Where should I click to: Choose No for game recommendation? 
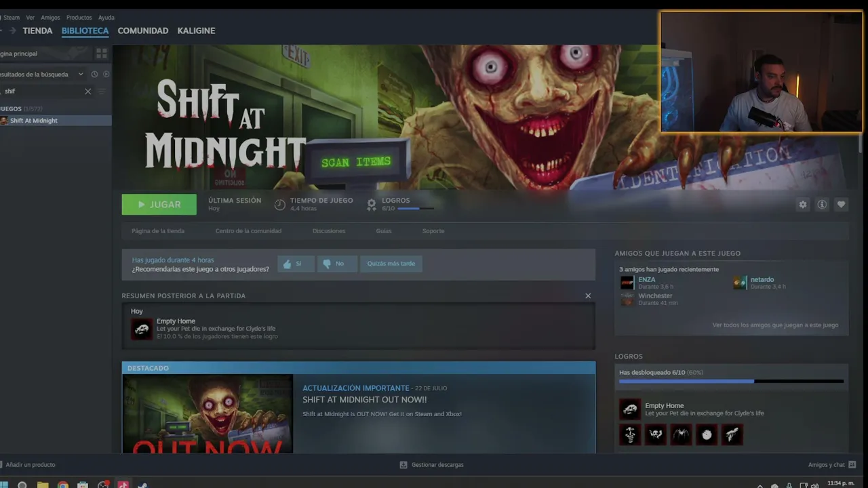(337, 264)
